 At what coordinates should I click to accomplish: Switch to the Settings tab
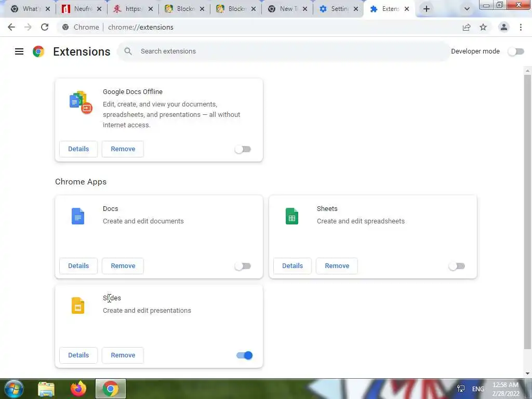[x=339, y=9]
